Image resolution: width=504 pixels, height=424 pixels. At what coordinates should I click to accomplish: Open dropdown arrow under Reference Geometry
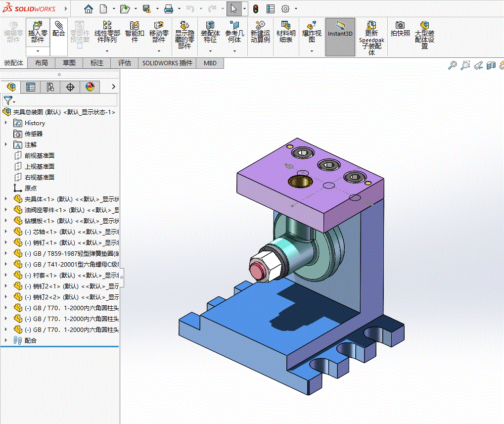click(x=234, y=51)
